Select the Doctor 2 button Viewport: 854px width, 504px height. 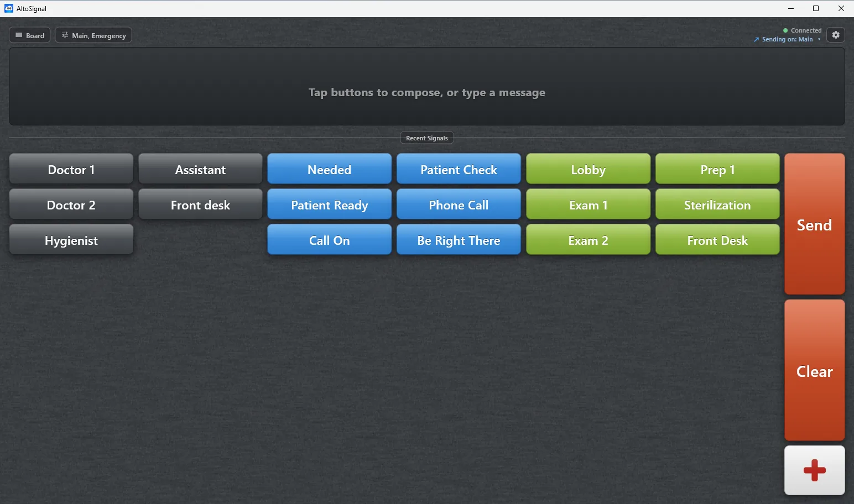tap(71, 204)
